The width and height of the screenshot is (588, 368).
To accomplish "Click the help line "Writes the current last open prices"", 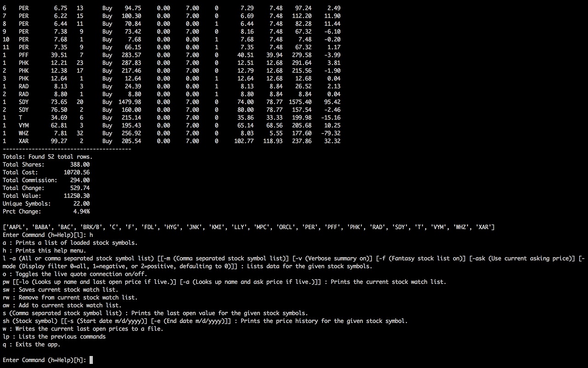I will 83,329.
